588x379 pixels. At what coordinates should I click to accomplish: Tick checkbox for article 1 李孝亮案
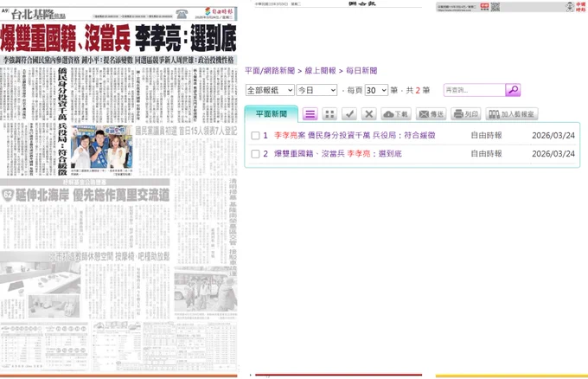[255, 136]
